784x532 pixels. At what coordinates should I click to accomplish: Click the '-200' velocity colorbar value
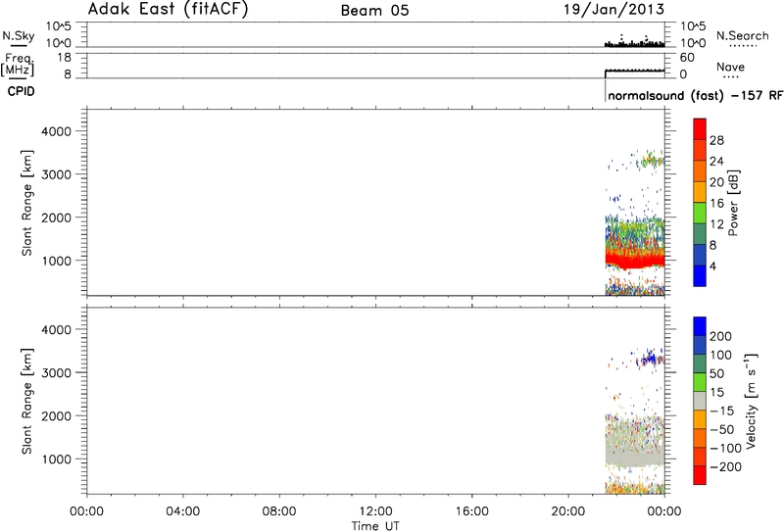click(725, 467)
